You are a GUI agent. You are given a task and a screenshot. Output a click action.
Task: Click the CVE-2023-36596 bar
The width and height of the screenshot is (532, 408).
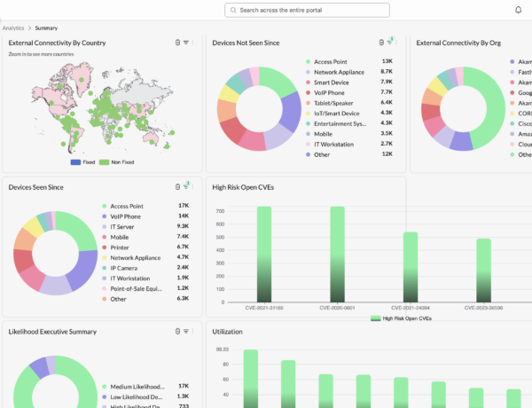click(483, 271)
